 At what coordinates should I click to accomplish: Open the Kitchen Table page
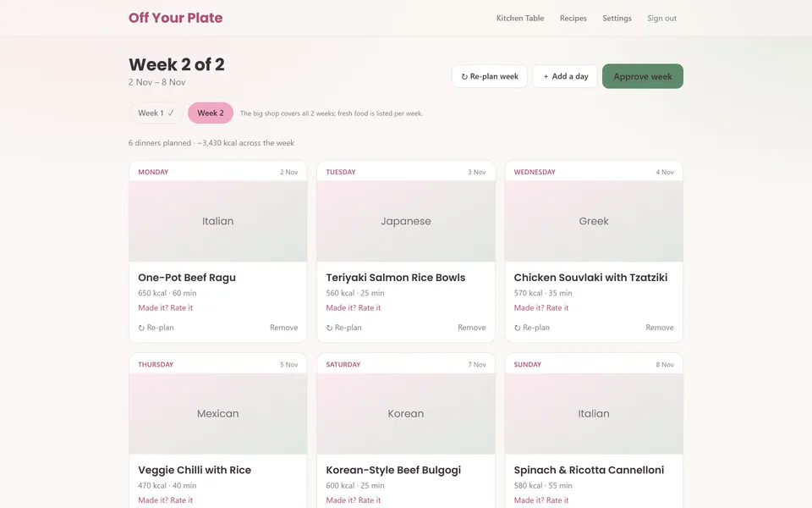(520, 18)
